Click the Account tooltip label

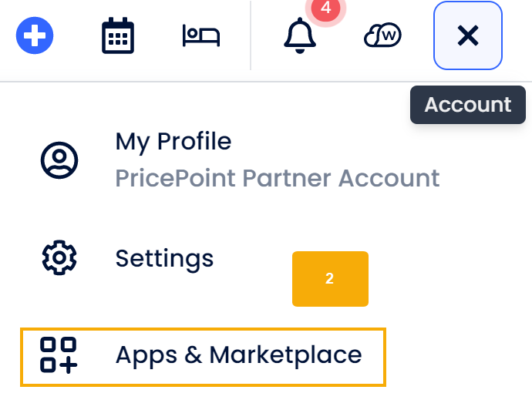coord(468,105)
